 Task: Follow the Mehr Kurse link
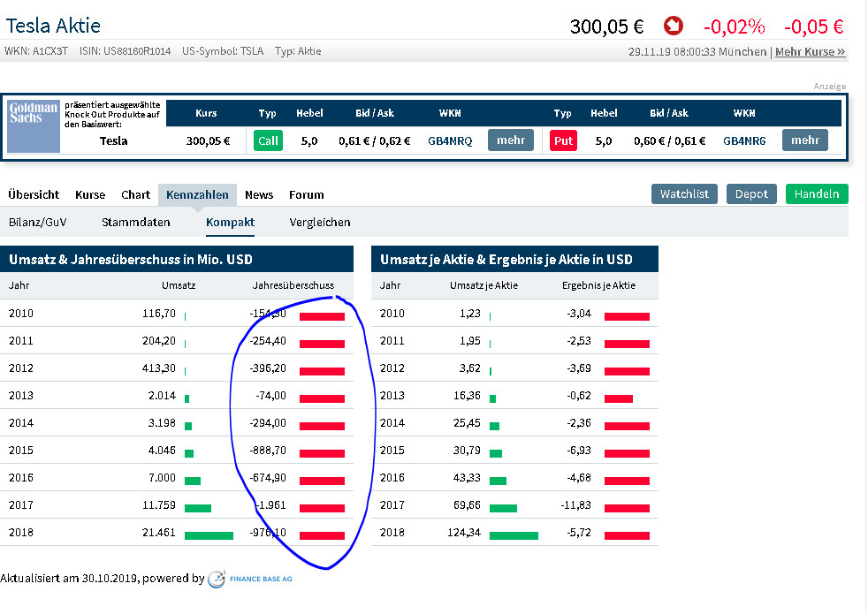810,52
